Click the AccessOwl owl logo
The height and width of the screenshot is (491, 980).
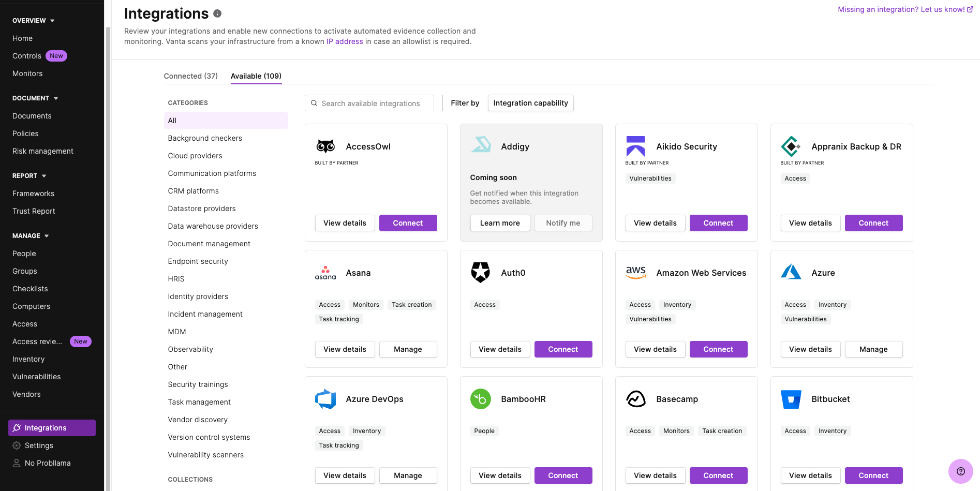(x=325, y=146)
